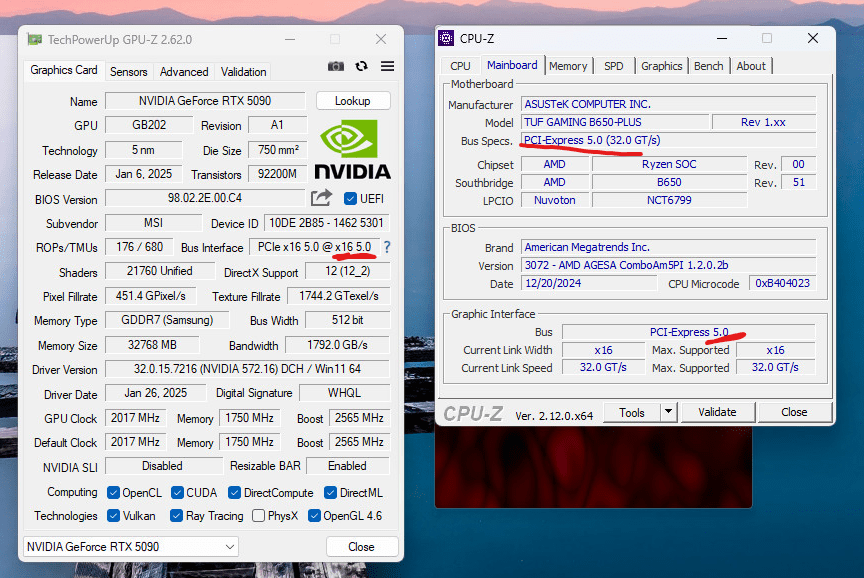Open the Graphics tab in CPU-Z
Viewport: 864px width, 578px height.
(661, 66)
